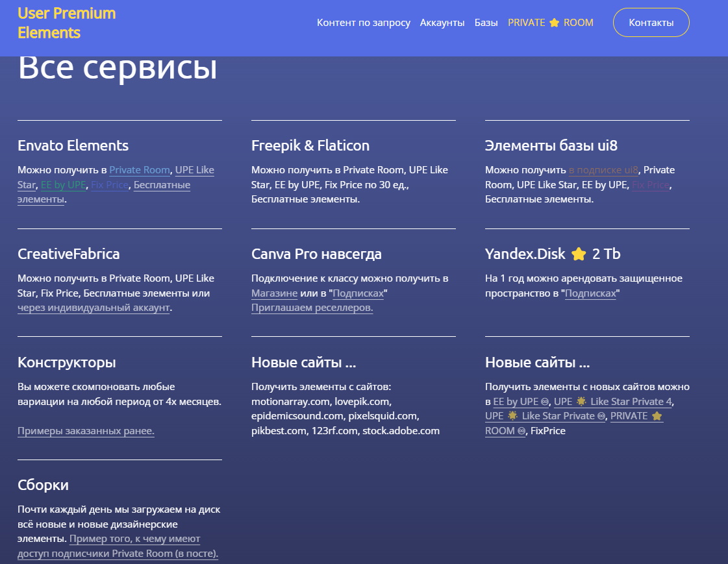Open the Аккаунты menu item

pyautogui.click(x=442, y=22)
